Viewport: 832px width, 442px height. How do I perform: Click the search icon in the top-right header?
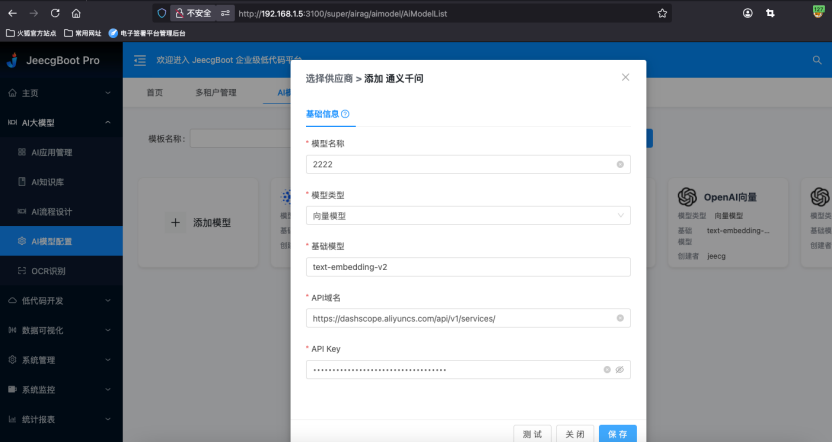pos(817,61)
